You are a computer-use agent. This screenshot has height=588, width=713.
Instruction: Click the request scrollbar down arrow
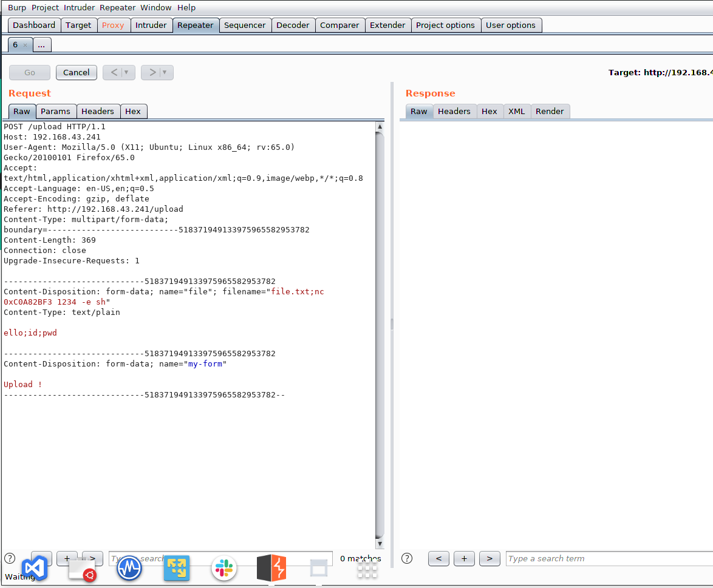coord(380,544)
